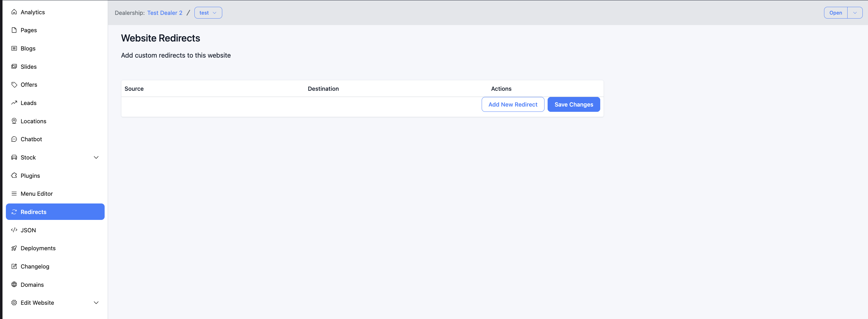View the Changelog

point(55,266)
